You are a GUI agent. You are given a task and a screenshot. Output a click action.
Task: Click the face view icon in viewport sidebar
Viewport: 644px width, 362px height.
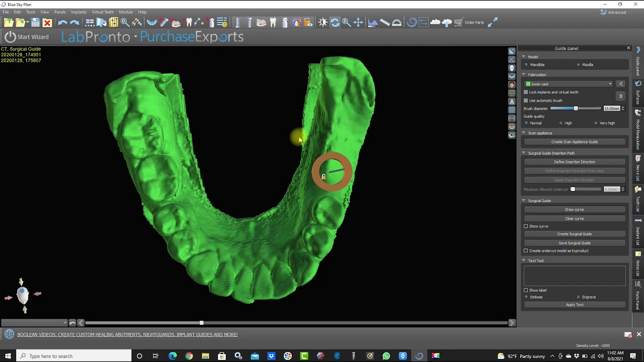(x=512, y=84)
